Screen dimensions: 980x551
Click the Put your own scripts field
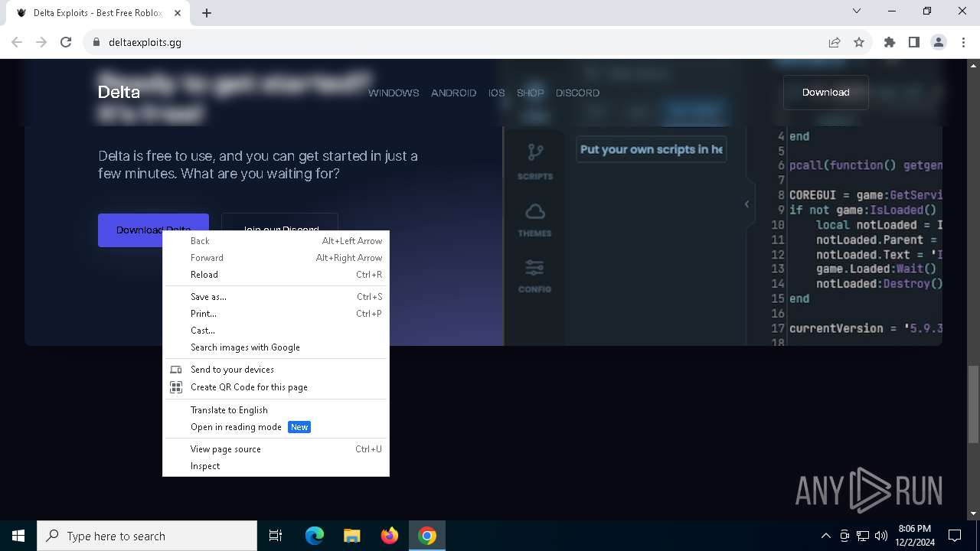tap(651, 149)
